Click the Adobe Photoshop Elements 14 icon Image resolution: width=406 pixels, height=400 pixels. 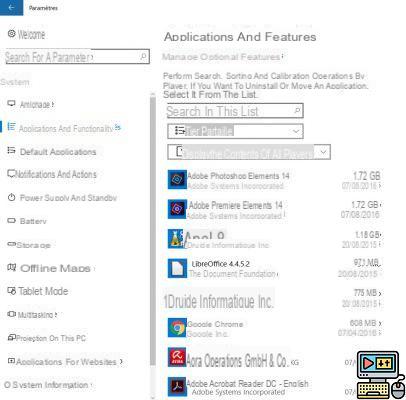(x=177, y=179)
